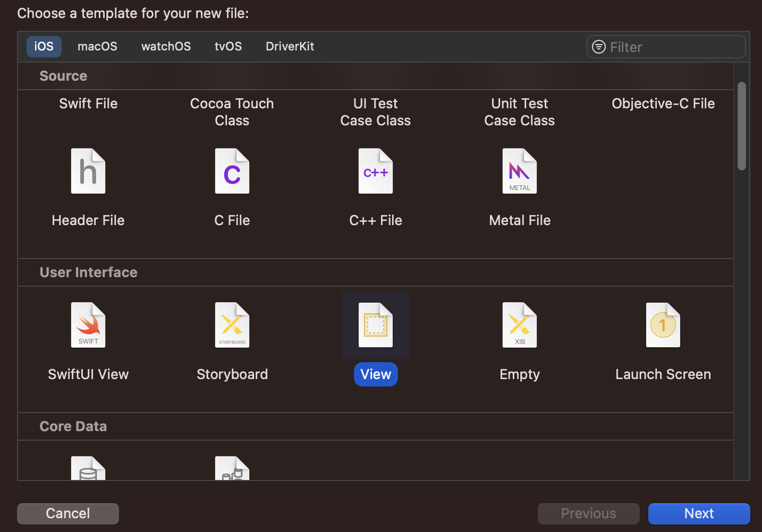This screenshot has width=762, height=532.
Task: Choose the C File template icon
Action: coord(232,171)
